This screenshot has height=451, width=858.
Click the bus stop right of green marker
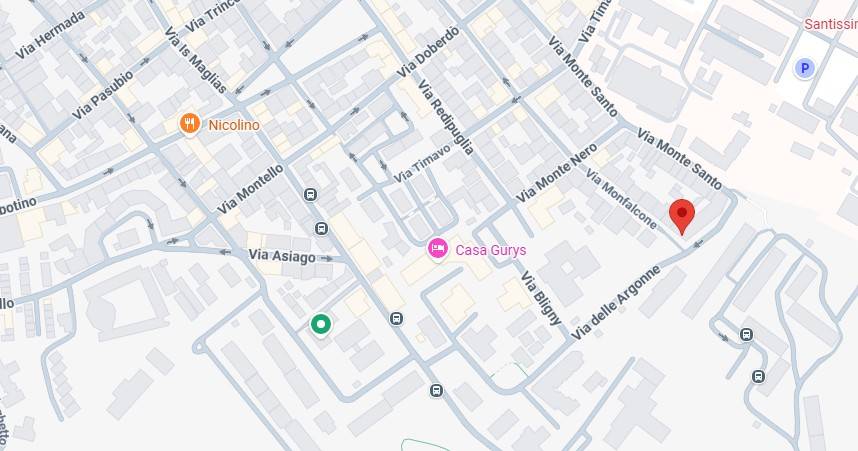[x=397, y=319]
